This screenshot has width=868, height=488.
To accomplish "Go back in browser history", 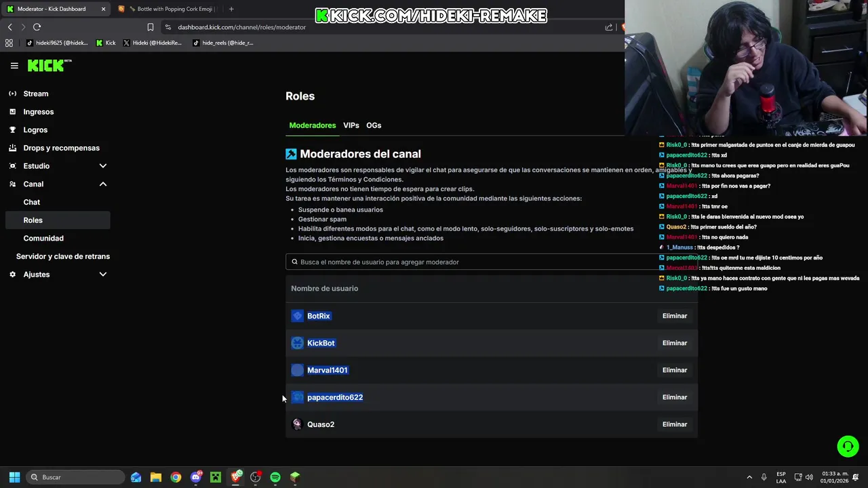I will pyautogui.click(x=10, y=27).
